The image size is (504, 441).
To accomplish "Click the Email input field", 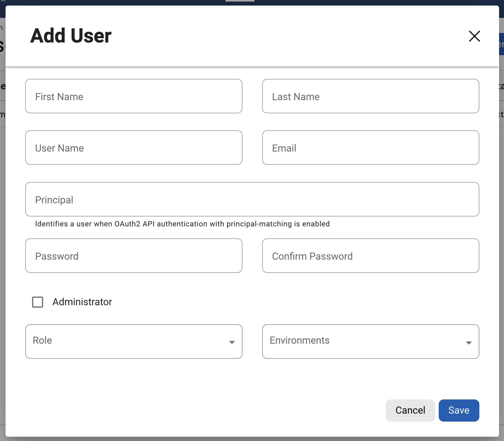I will pyautogui.click(x=371, y=148).
